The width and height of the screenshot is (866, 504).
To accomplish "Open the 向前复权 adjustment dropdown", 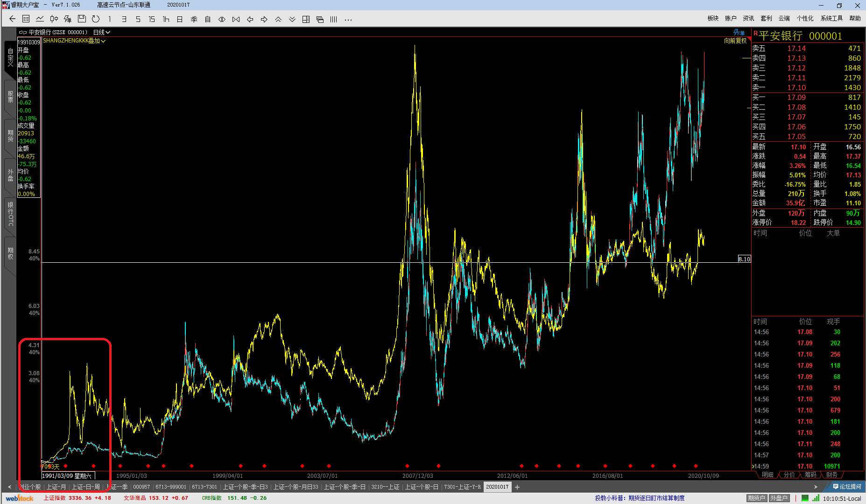I will tap(735, 41).
